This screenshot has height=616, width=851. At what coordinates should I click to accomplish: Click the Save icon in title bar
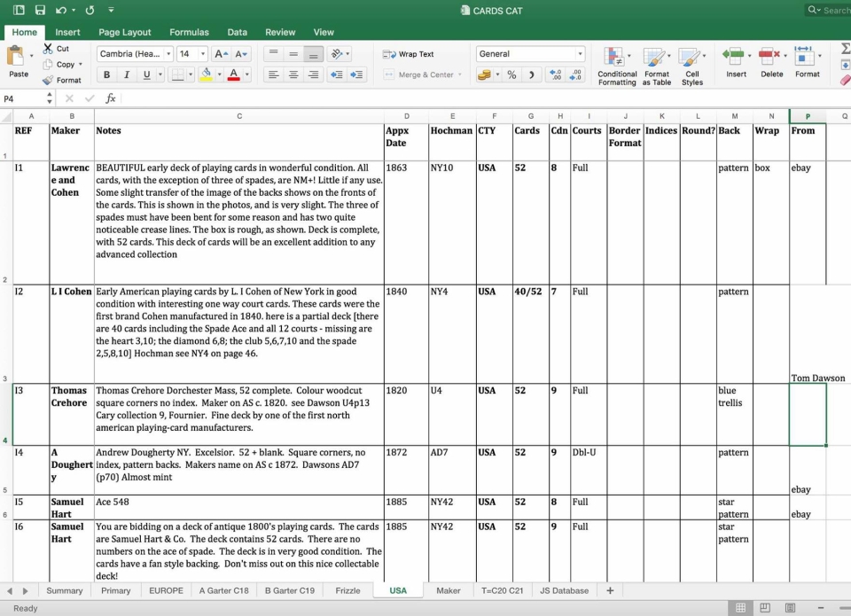click(x=40, y=10)
